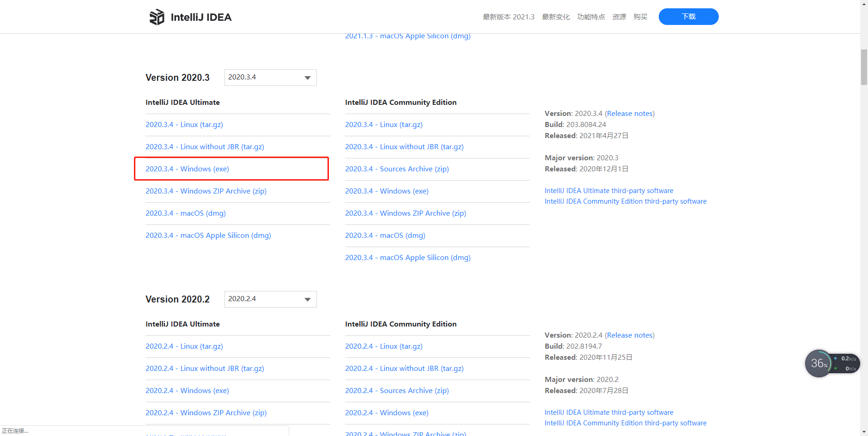Click the 正在连接... status text

coord(15,431)
